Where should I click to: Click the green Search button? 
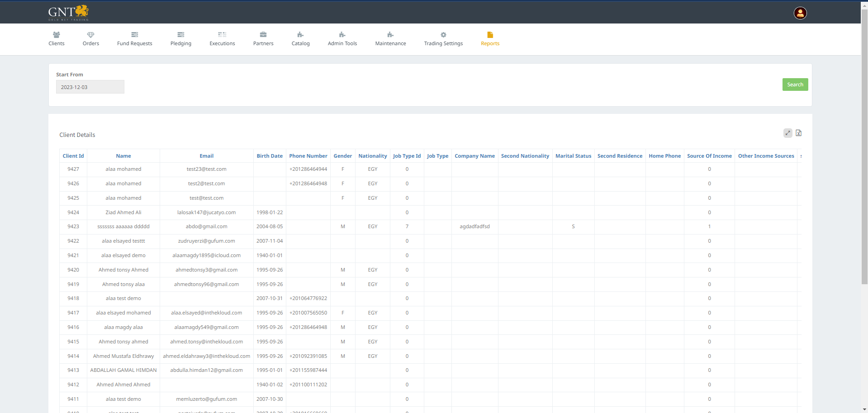(x=795, y=84)
